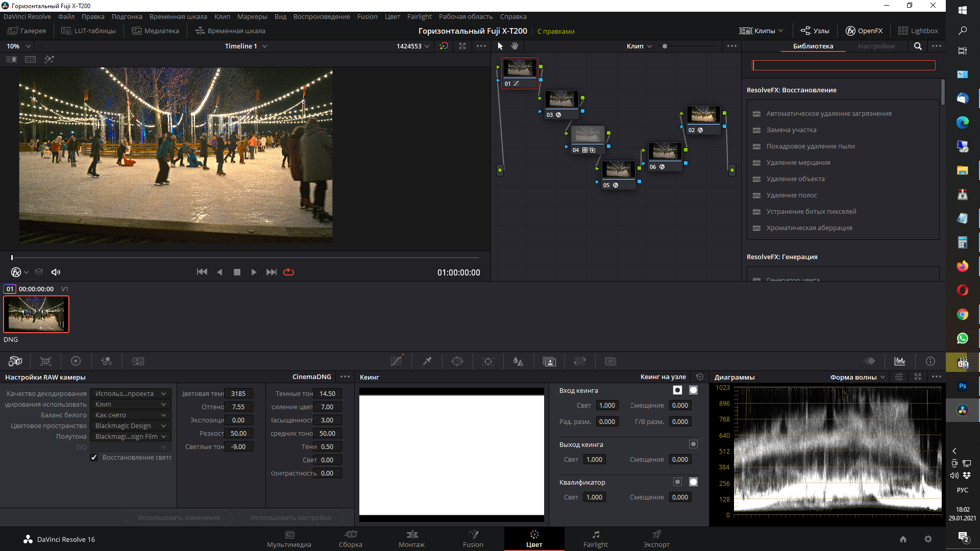The width and height of the screenshot is (980, 551).
Task: Open the Motion Effects palette icon
Action: (138, 361)
